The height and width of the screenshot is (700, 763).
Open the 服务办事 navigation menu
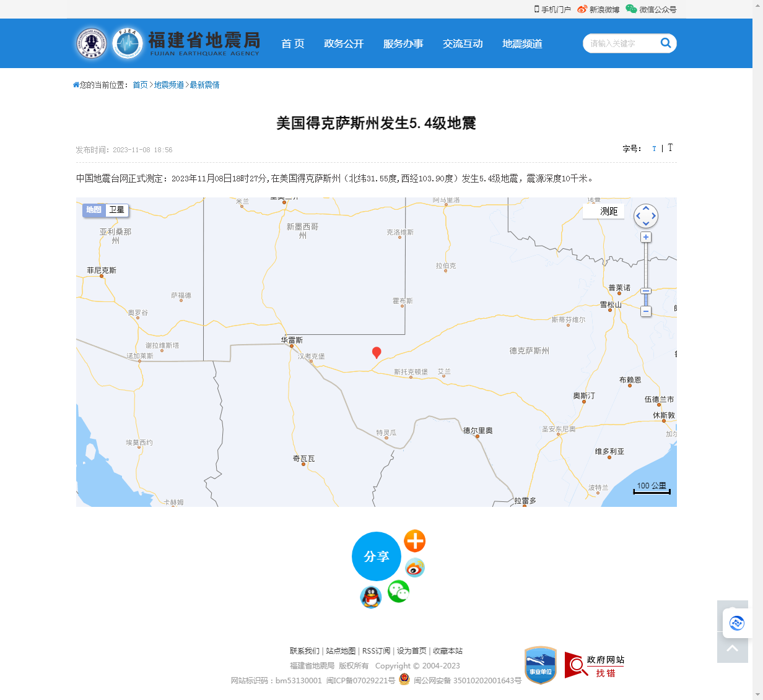(x=403, y=43)
